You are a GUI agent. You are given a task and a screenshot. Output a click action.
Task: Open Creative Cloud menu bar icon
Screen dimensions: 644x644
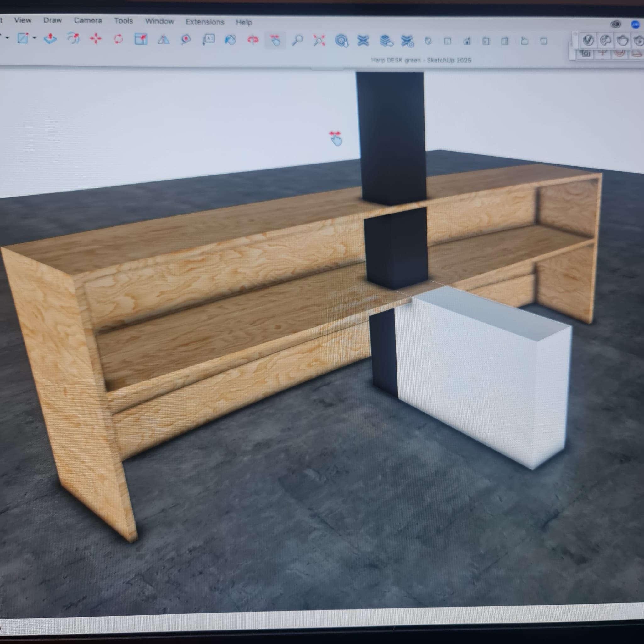tap(616, 24)
